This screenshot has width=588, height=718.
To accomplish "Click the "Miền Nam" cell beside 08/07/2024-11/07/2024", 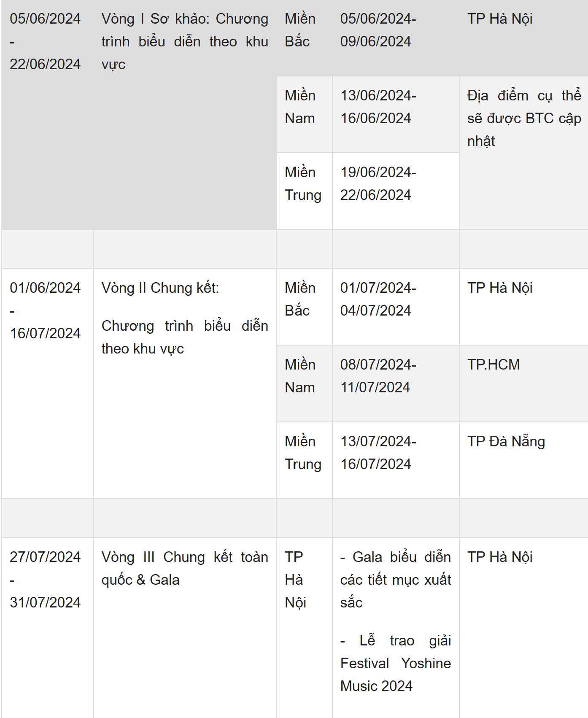I will [x=300, y=376].
